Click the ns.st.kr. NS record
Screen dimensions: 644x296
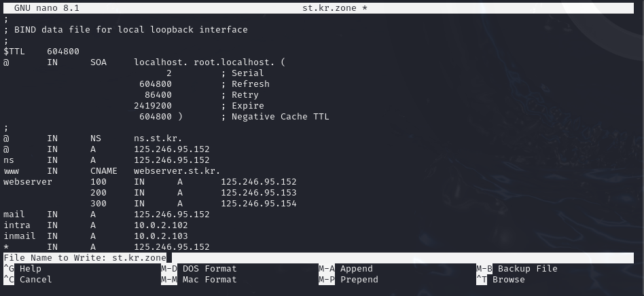point(158,138)
